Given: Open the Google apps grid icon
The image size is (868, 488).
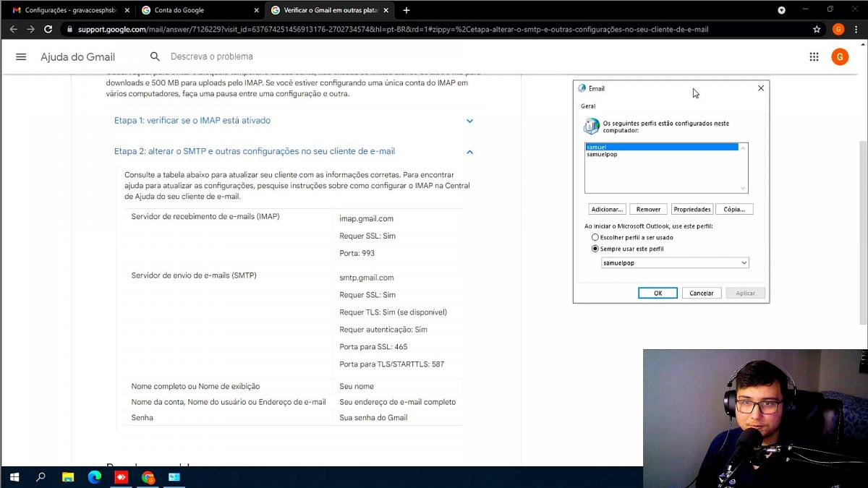Looking at the screenshot, I should [x=814, y=56].
